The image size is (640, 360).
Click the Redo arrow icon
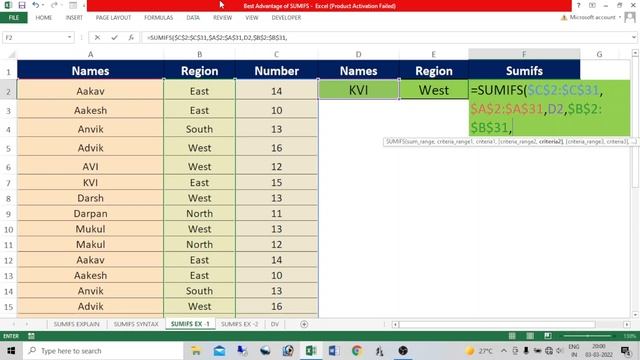click(54, 5)
